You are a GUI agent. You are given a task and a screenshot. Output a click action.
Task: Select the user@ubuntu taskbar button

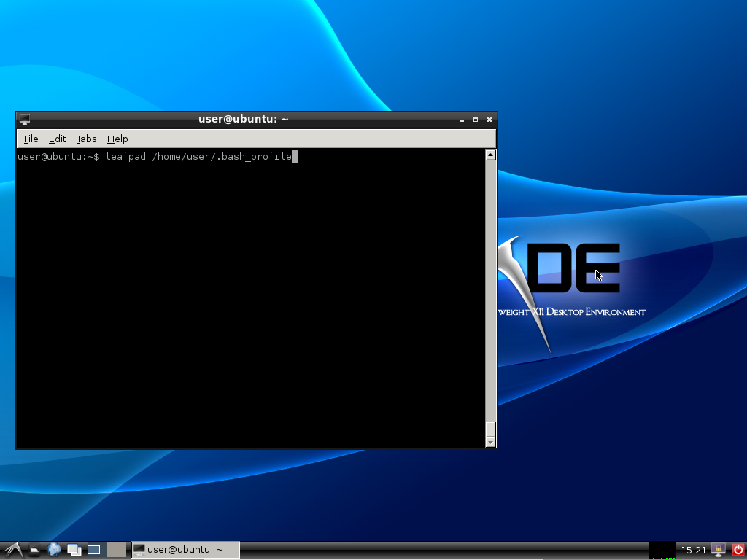click(x=185, y=550)
